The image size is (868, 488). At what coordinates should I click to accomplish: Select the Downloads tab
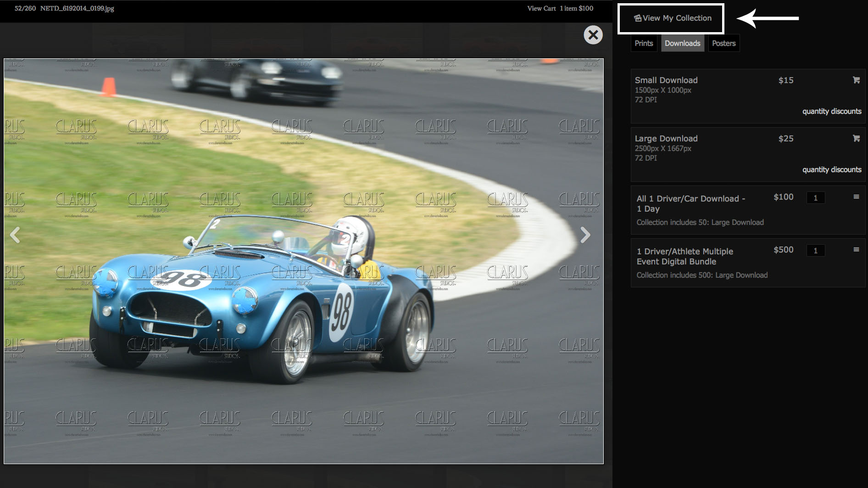click(682, 43)
